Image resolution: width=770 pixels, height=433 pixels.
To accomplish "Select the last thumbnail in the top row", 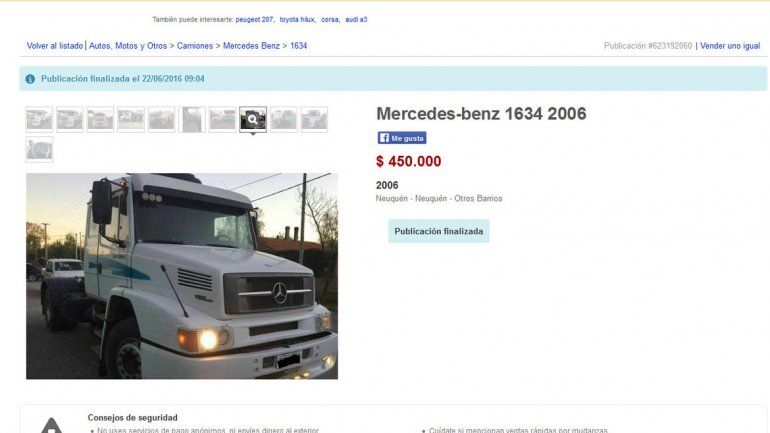I will tap(314, 119).
